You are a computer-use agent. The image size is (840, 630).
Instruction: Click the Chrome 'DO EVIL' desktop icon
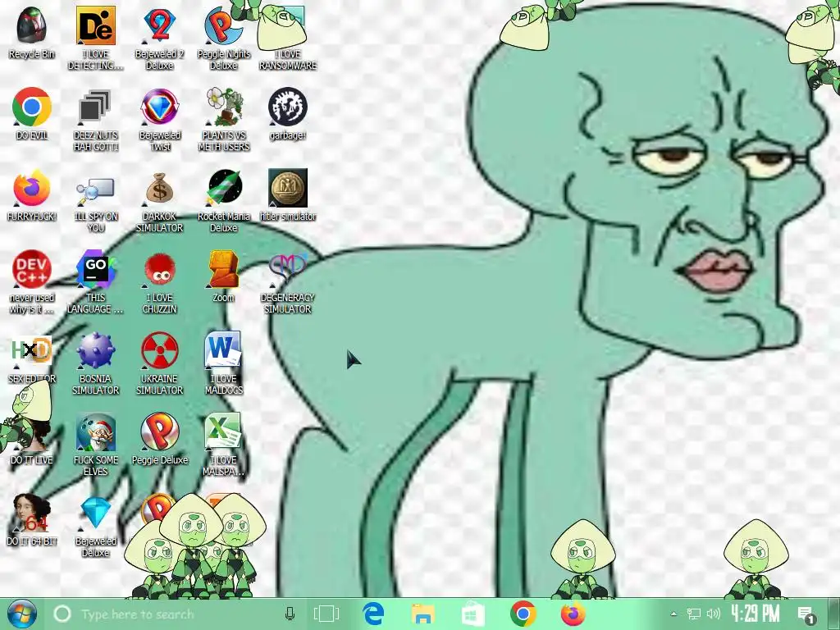[x=32, y=107]
